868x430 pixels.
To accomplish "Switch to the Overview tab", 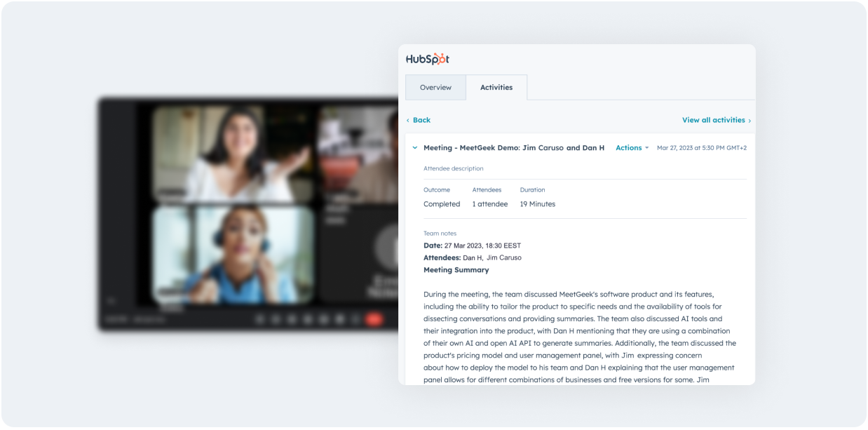I will (x=435, y=87).
